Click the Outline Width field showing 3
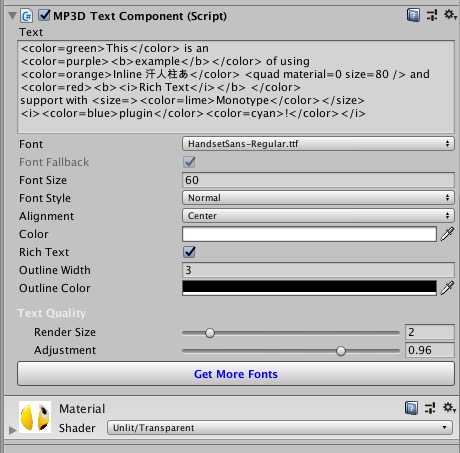Viewport: 460px width, 453px height. (x=318, y=270)
